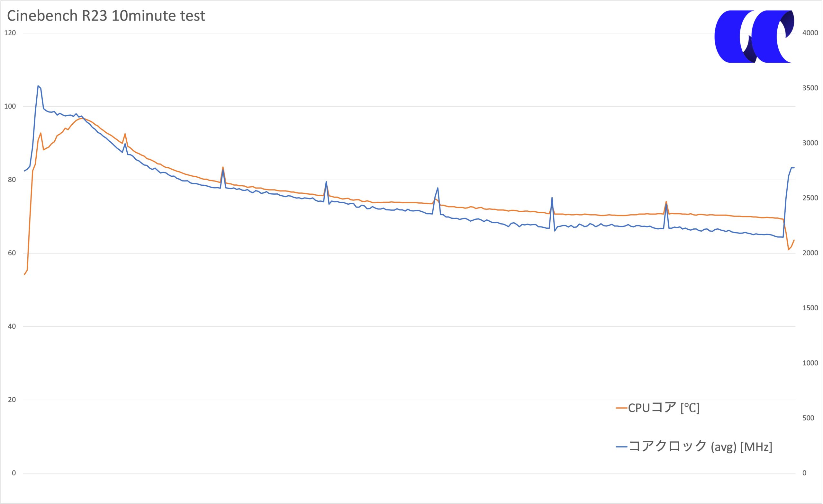Viewport: 823px width, 504px height.
Task: Click the 3000 MHz axis label
Action: click(810, 143)
